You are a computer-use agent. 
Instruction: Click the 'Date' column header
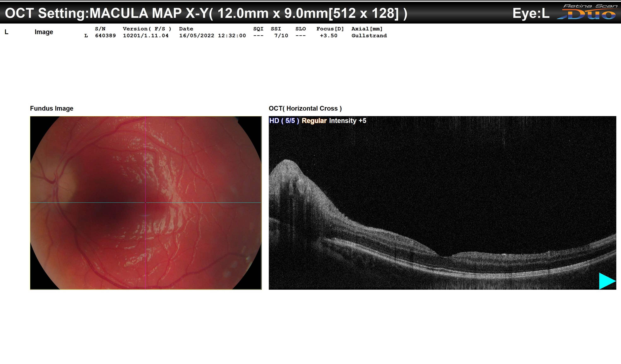(186, 29)
